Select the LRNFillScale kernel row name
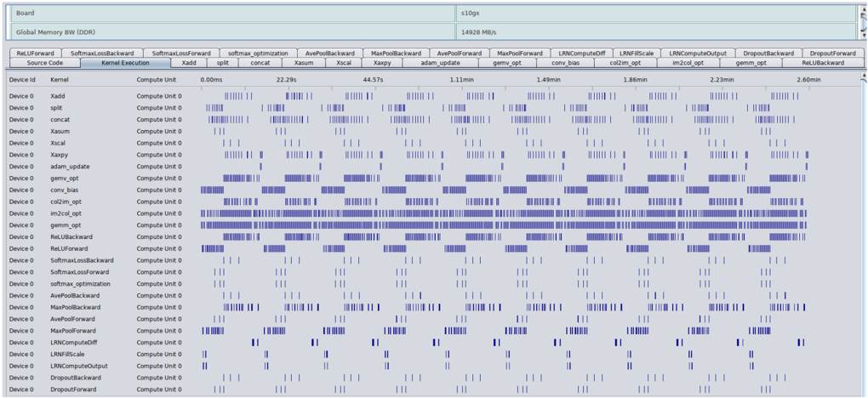 pos(67,354)
